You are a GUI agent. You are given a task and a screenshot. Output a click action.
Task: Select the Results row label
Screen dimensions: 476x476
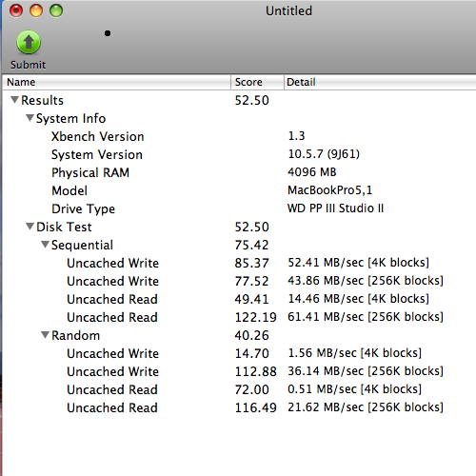(42, 100)
